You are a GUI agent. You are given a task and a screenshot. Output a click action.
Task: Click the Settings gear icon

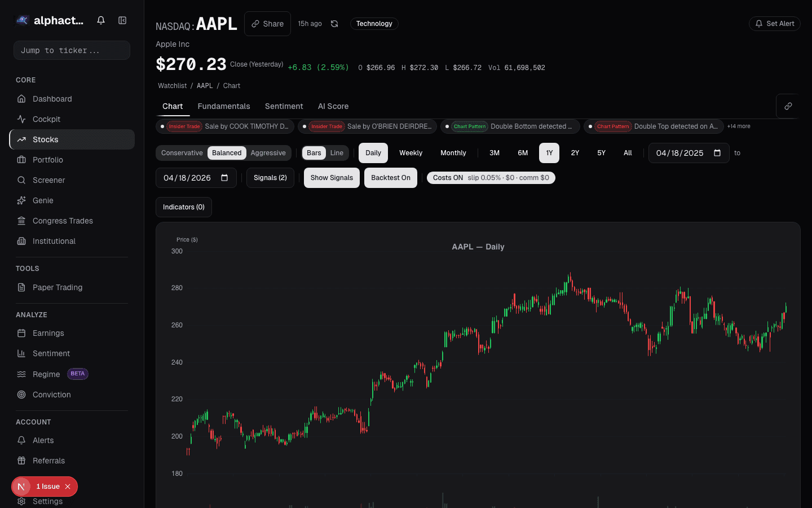coord(21,501)
